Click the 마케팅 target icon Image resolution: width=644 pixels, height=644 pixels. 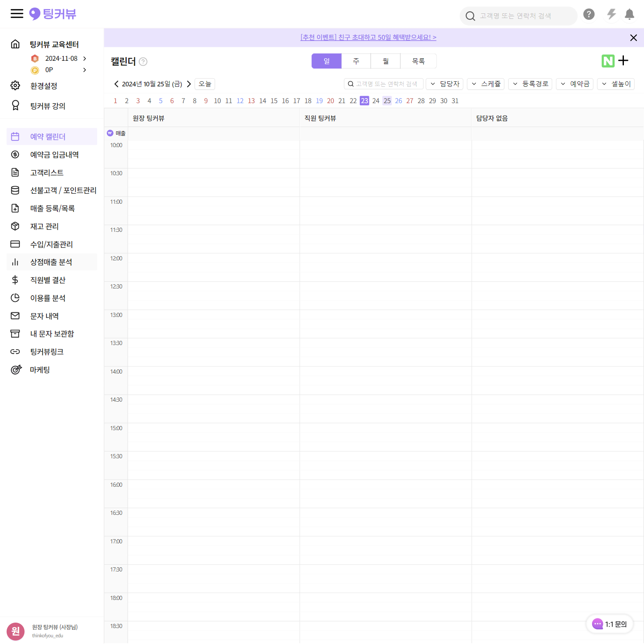16,369
